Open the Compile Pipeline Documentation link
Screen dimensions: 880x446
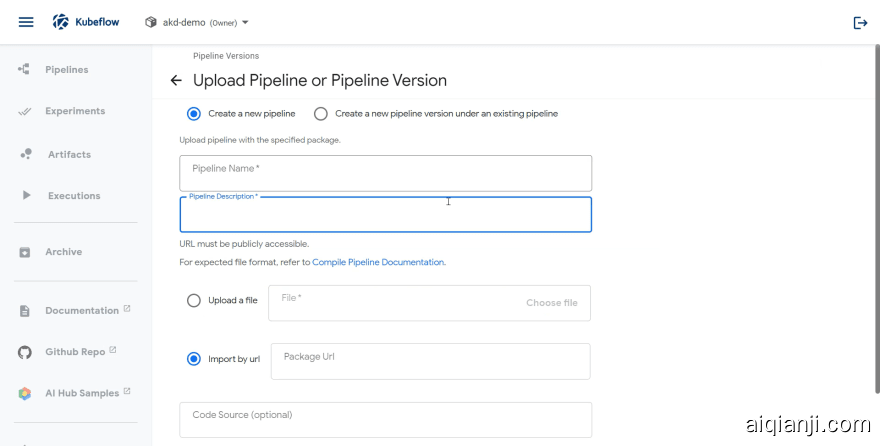[378, 262]
